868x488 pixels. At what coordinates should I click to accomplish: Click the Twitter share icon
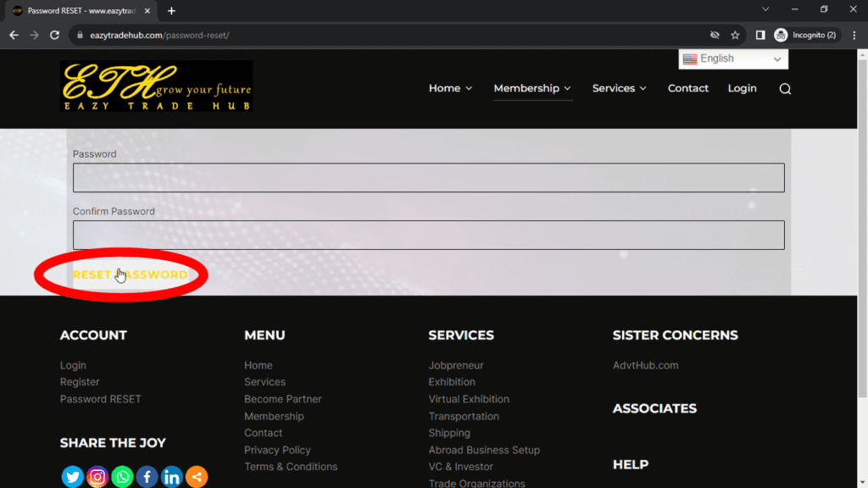click(73, 477)
